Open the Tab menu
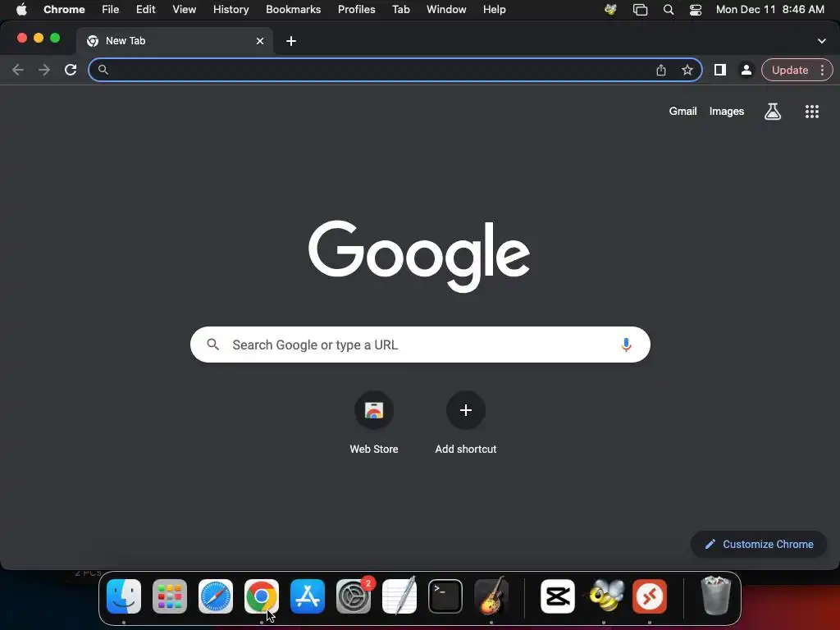840x630 pixels. 400,10
